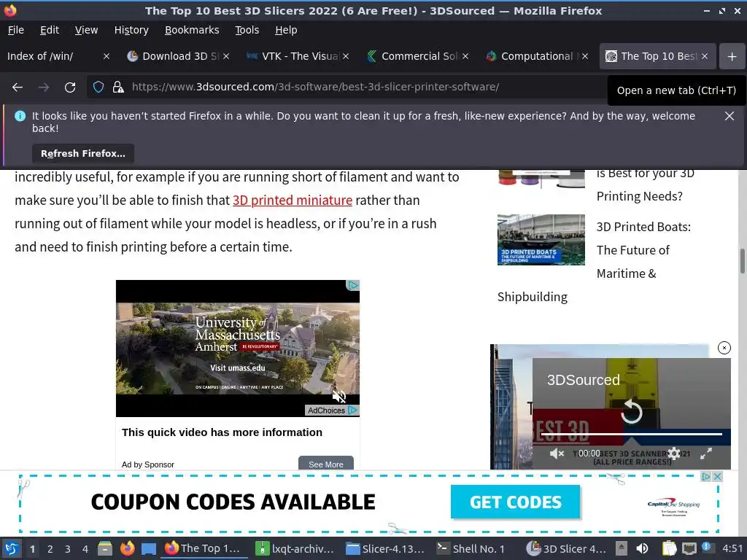Click the video progress bar
The height and width of the screenshot is (560, 747).
[x=632, y=434]
